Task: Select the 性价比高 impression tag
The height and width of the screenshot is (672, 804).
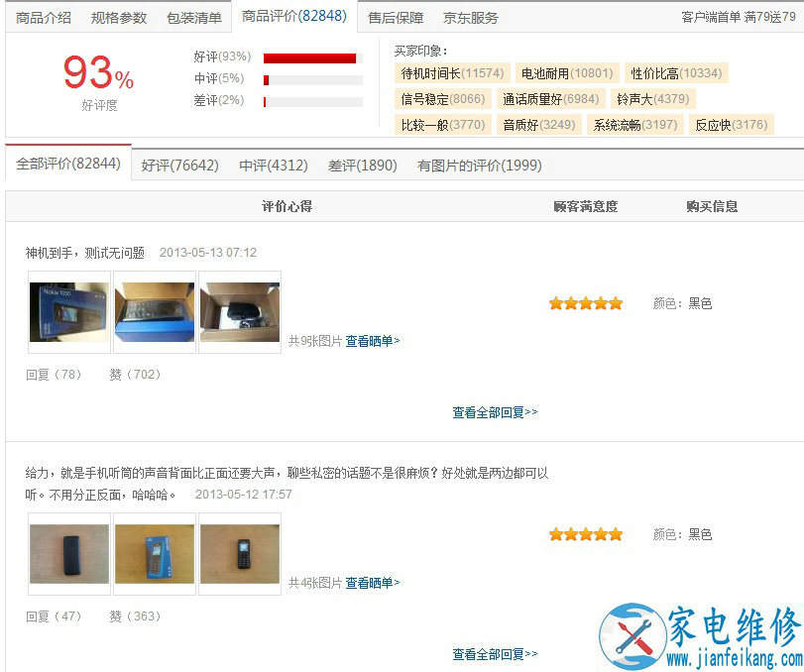Action: pyautogui.click(x=676, y=73)
